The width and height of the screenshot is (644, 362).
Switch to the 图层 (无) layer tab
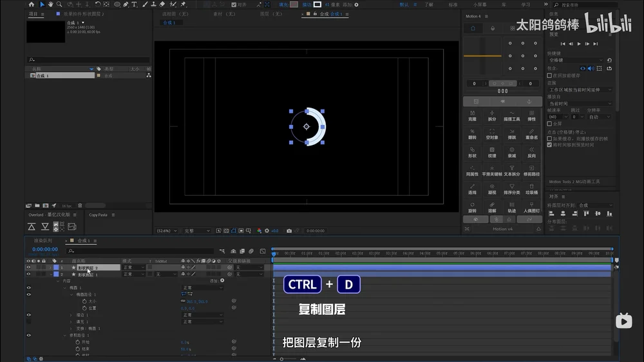(271, 14)
